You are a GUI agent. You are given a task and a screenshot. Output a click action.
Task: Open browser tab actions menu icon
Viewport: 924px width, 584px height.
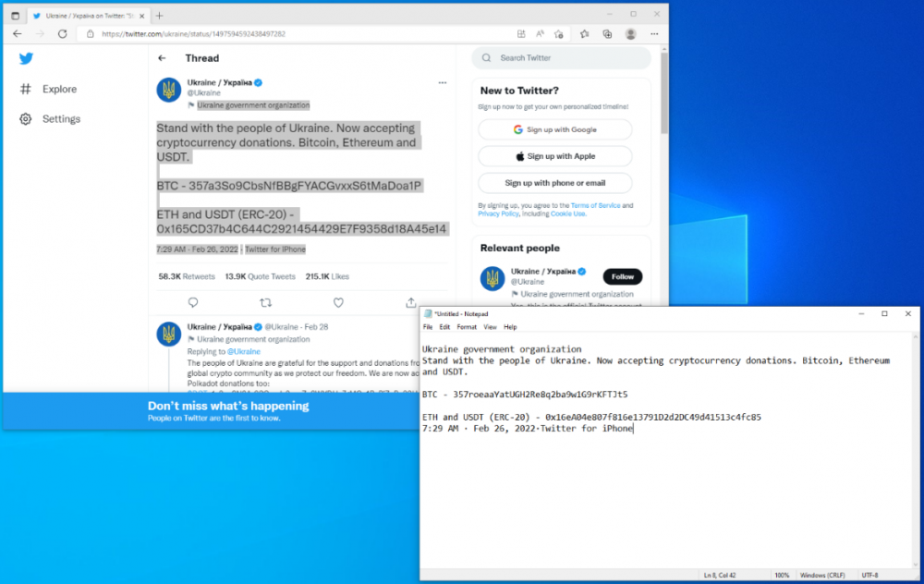[16, 16]
